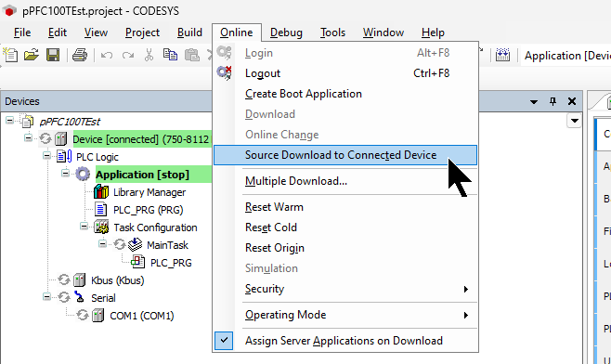
Task: Click the Open Project folder icon
Action: click(32, 55)
